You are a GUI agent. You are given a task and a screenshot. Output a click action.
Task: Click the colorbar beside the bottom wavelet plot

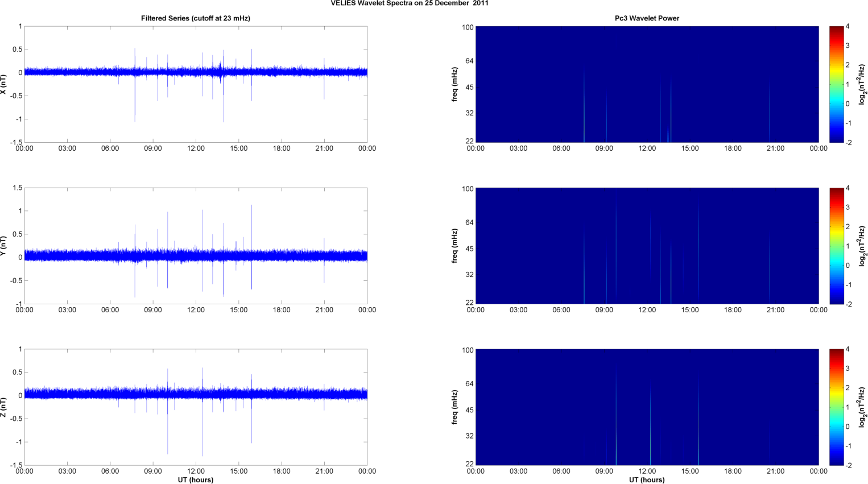836,407
